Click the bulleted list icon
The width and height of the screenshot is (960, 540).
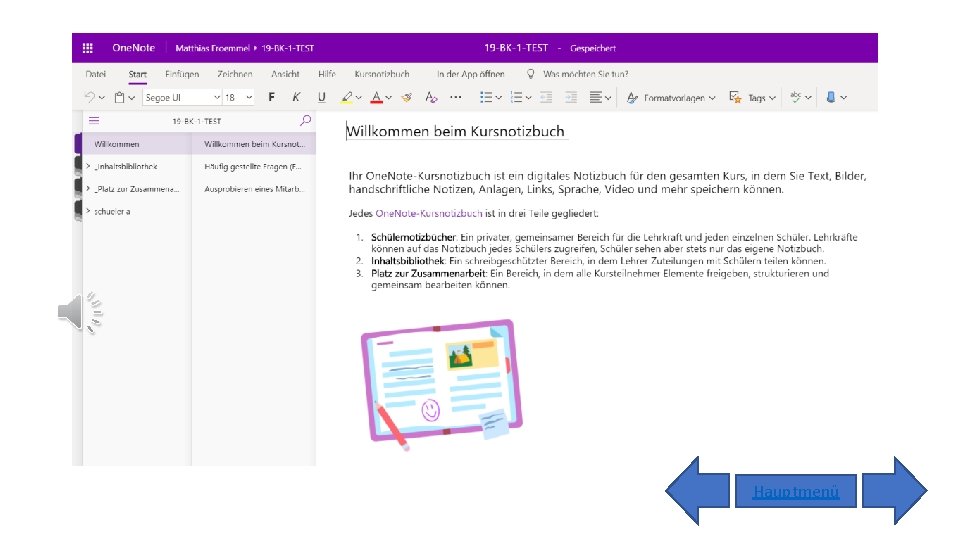[x=486, y=97]
